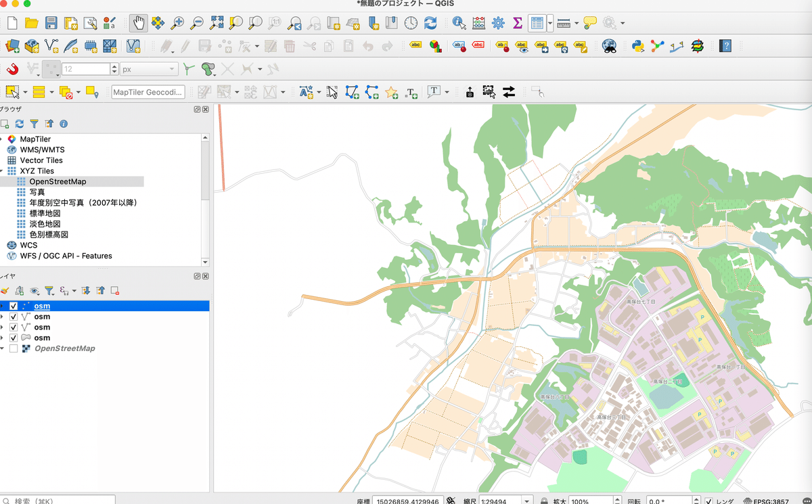The height and width of the screenshot is (504, 812).
Task: Click the New Shapefile Layer icon
Action: 51,45
